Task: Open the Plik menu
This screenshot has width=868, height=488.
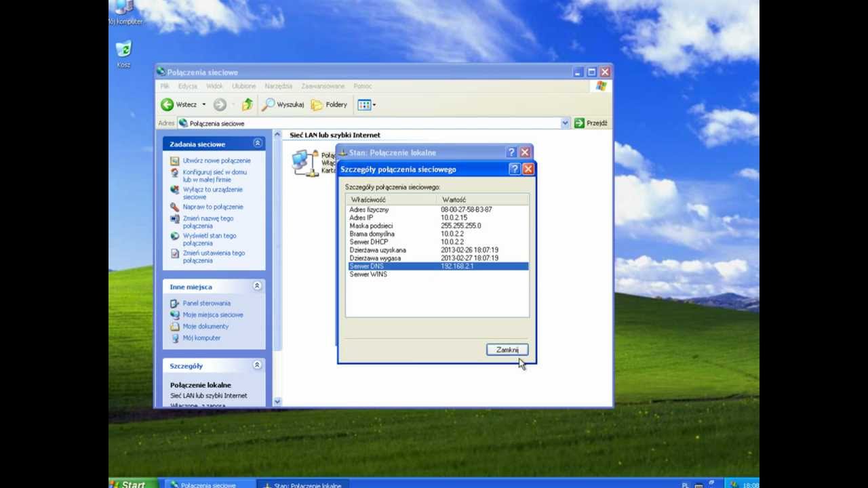Action: [x=165, y=86]
